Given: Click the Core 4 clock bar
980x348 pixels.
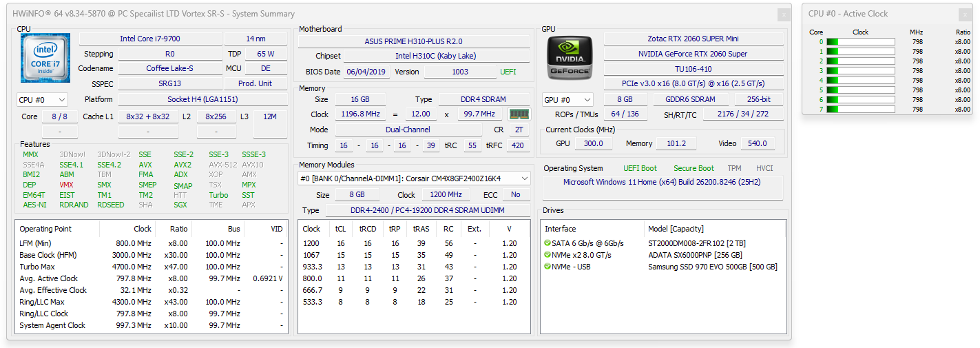Looking at the screenshot, I should pos(860,81).
